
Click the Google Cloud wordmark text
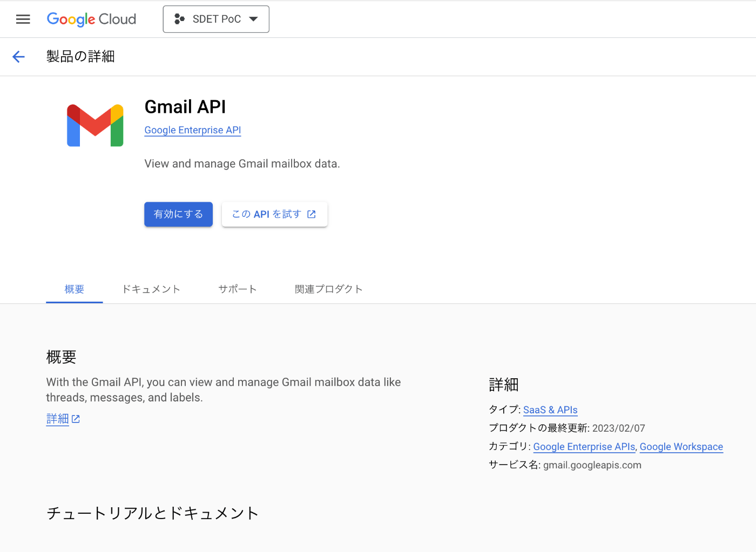coord(91,19)
